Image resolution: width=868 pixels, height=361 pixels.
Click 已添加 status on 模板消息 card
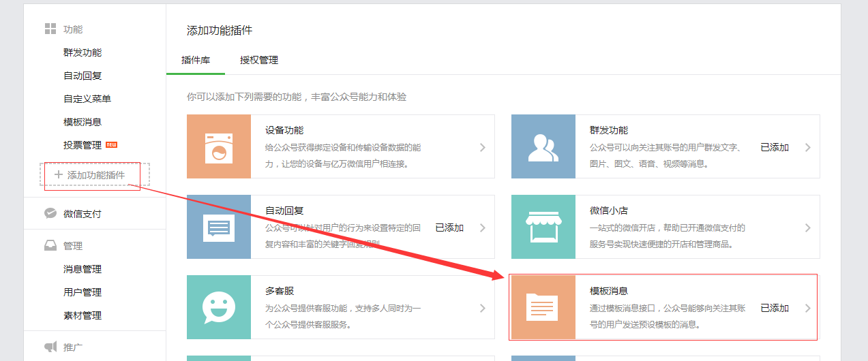click(x=775, y=308)
